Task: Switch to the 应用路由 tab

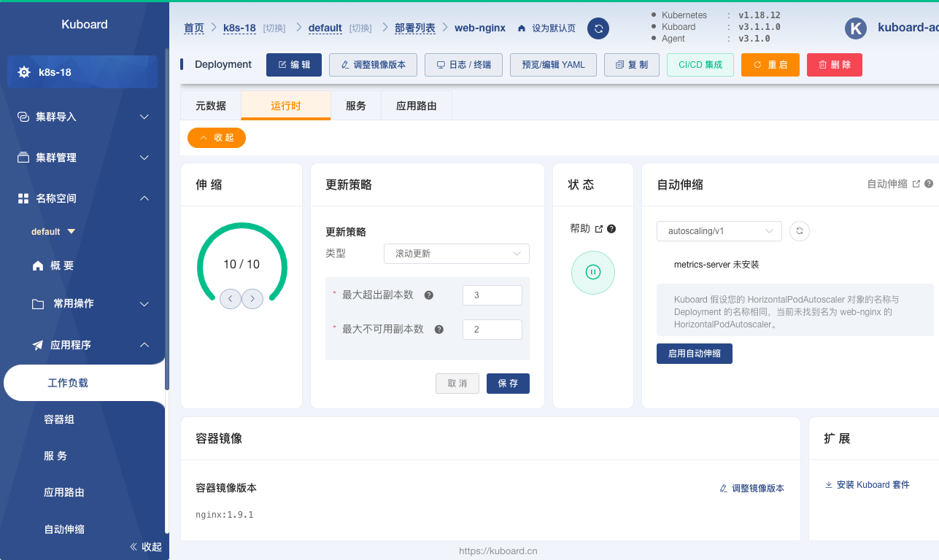Action: [x=417, y=106]
